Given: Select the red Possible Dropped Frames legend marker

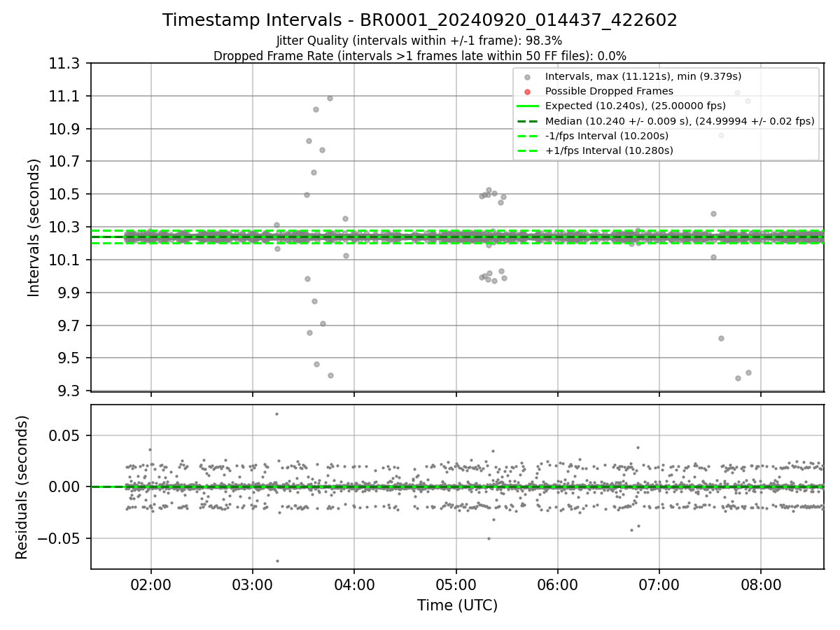Looking at the screenshot, I should point(527,91).
